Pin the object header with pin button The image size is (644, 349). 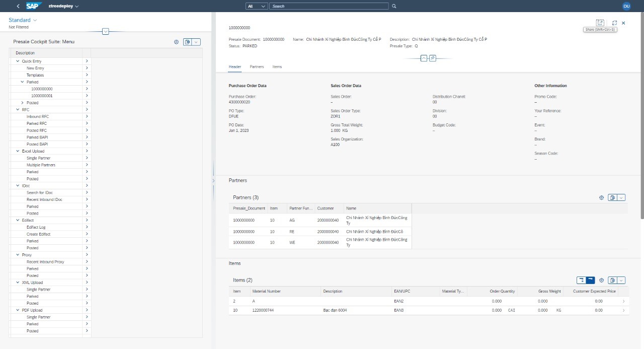coord(433,58)
